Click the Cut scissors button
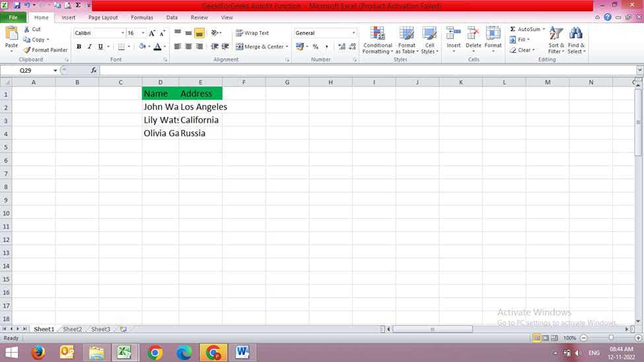 (x=32, y=29)
